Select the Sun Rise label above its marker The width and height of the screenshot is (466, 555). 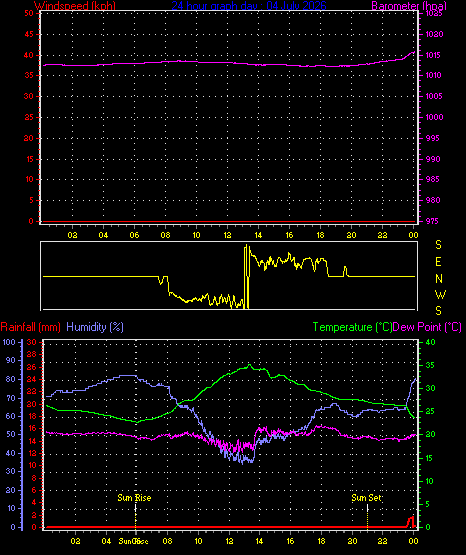(x=134, y=498)
